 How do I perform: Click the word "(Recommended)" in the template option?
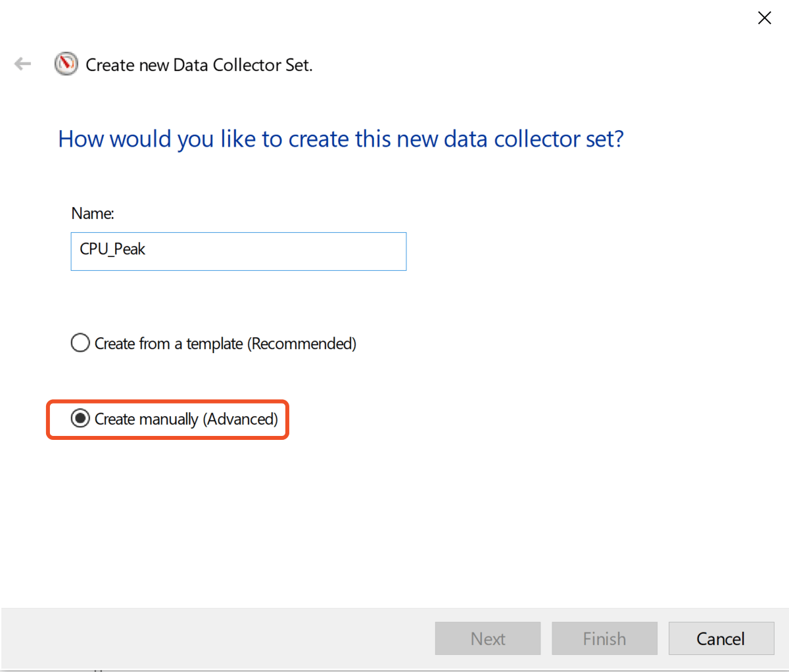pyautogui.click(x=302, y=344)
